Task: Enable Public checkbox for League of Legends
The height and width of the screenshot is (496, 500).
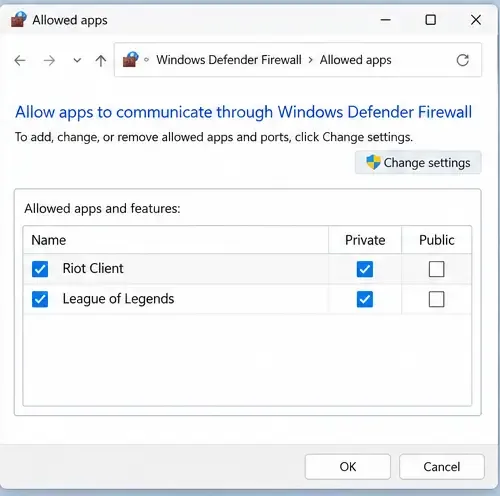Action: click(436, 299)
